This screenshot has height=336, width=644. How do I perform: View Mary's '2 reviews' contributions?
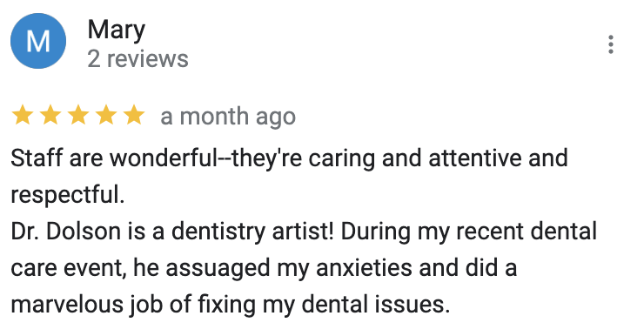138,59
